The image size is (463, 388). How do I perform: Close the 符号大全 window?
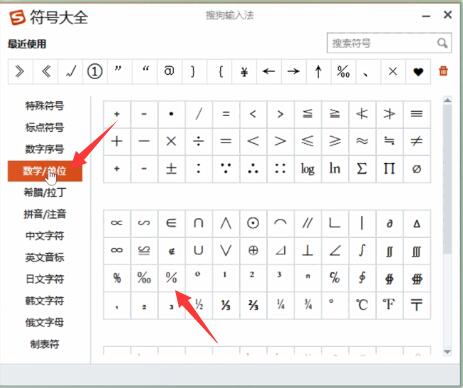click(x=448, y=15)
